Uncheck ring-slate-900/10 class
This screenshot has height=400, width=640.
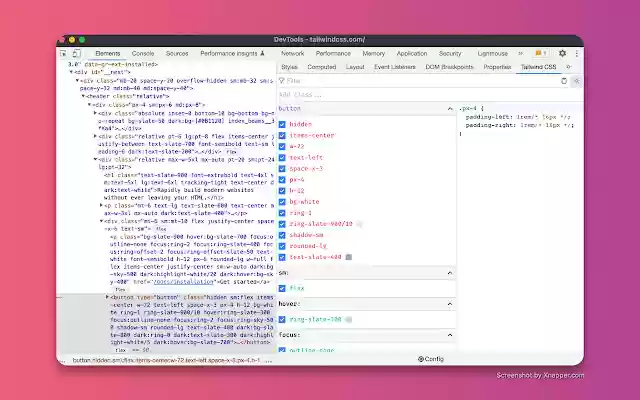[x=282, y=224]
